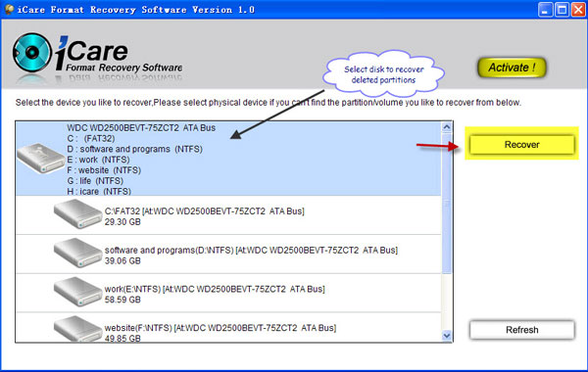The width and height of the screenshot is (588, 372).
Task: Click 'E : work (NTFS)' line
Action: [x=98, y=160]
